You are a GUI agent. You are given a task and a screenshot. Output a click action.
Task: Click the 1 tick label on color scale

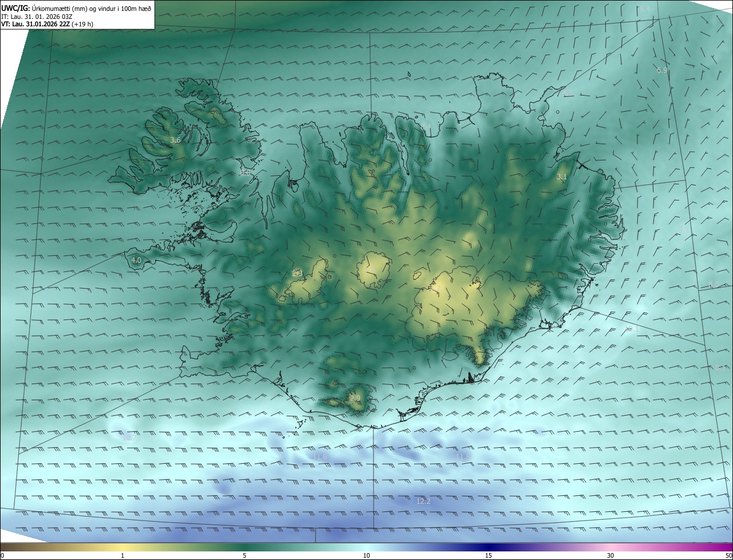123,555
